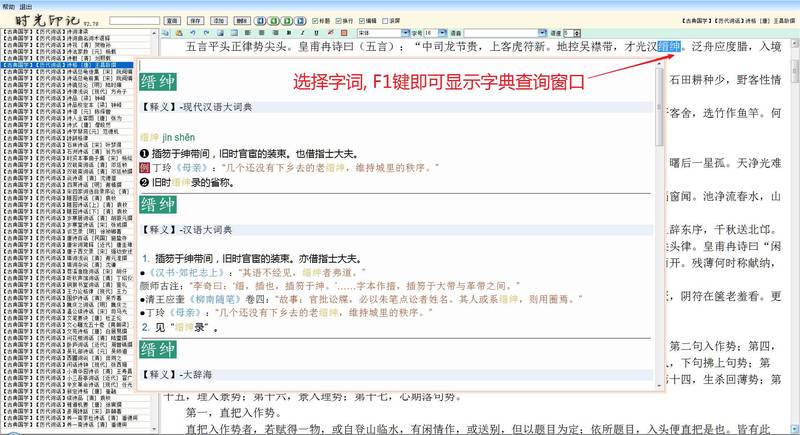Click the document list's scroll-up arrow
The width and height of the screenshot is (800, 435).
155,33
